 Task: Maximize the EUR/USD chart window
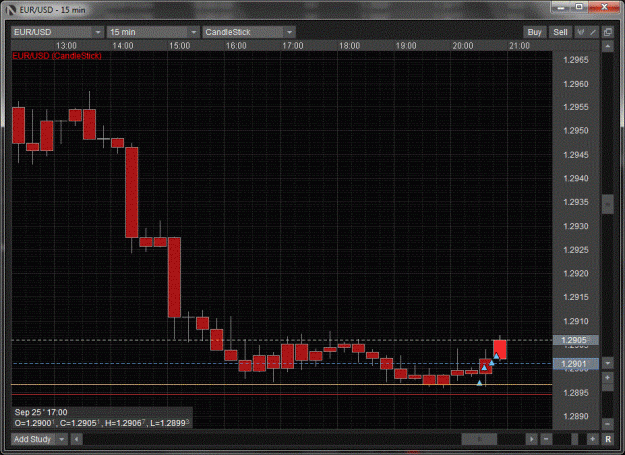579,7
